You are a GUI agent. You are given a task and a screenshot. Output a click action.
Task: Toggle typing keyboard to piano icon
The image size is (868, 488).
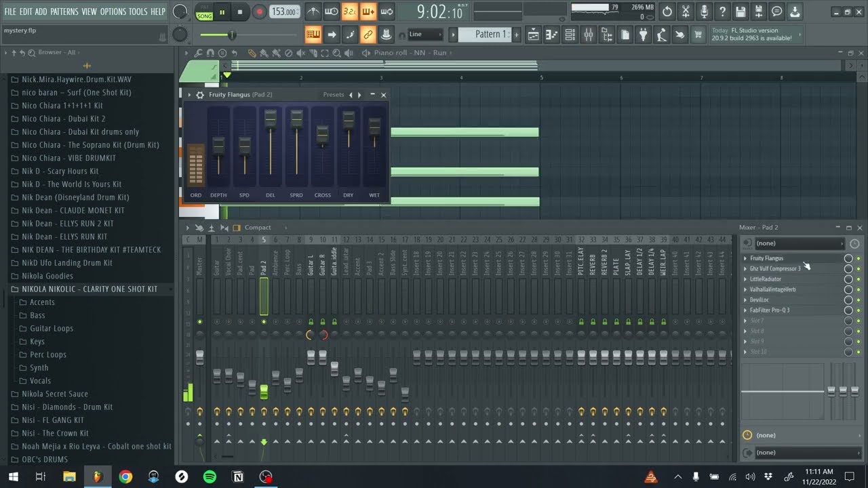(313, 35)
